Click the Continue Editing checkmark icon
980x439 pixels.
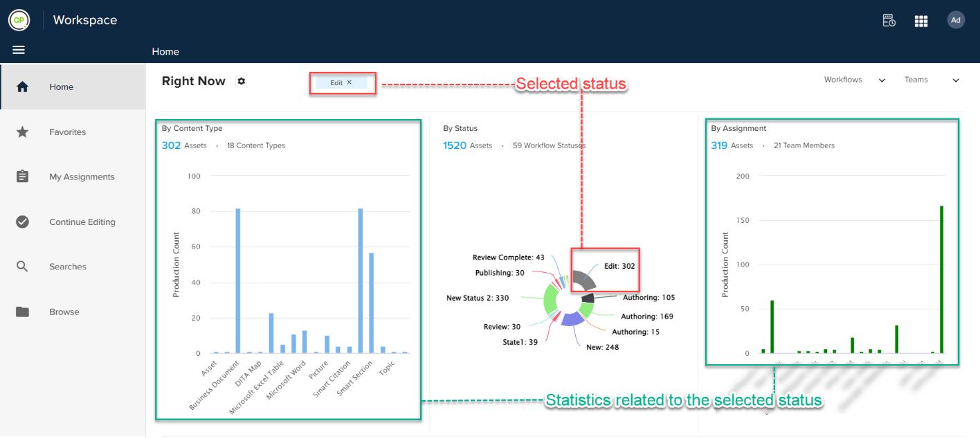(x=22, y=222)
